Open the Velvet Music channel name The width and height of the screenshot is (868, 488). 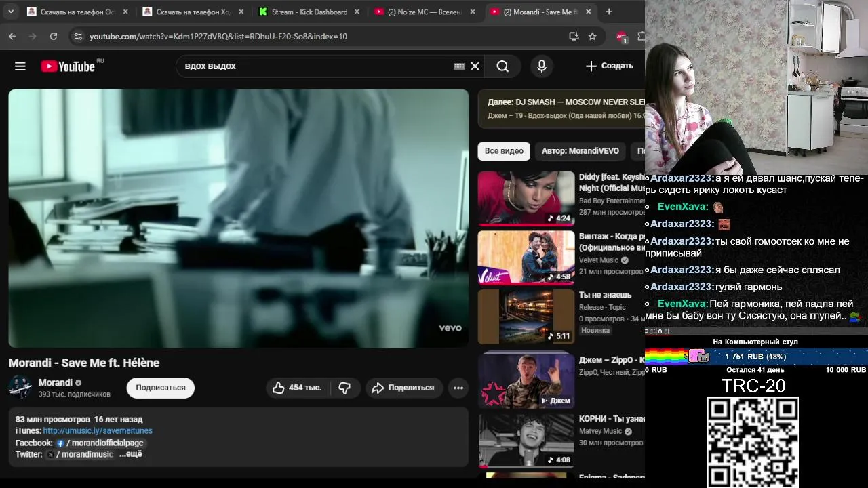(599, 260)
